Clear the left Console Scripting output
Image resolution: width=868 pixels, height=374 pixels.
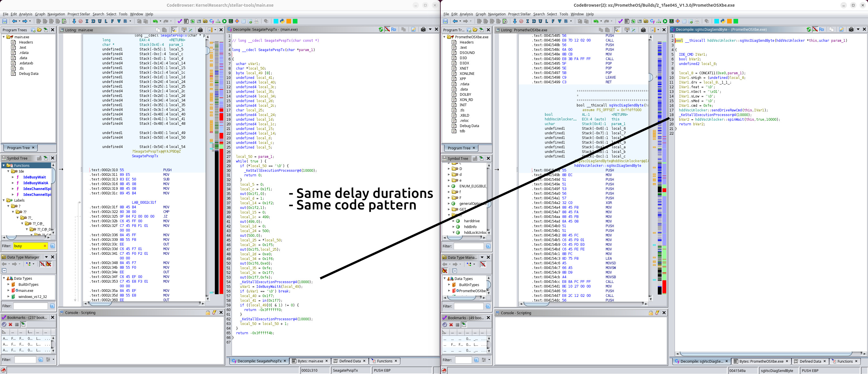(214, 312)
